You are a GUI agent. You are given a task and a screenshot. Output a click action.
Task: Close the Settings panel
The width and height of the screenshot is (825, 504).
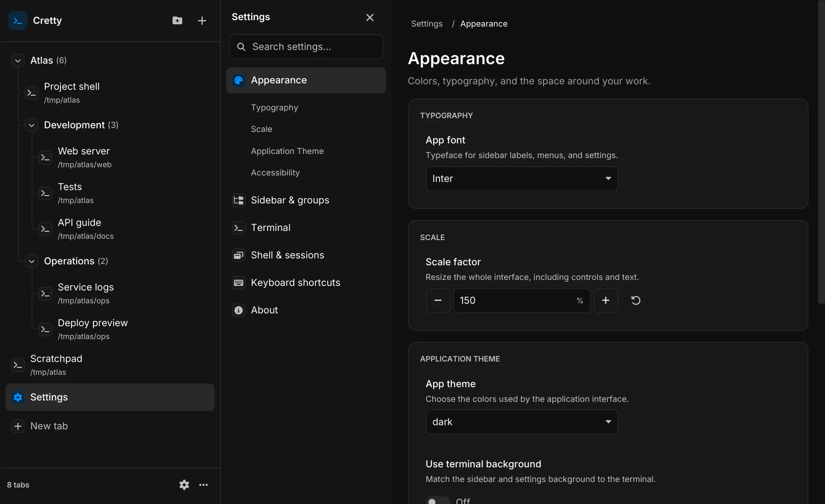370,17
